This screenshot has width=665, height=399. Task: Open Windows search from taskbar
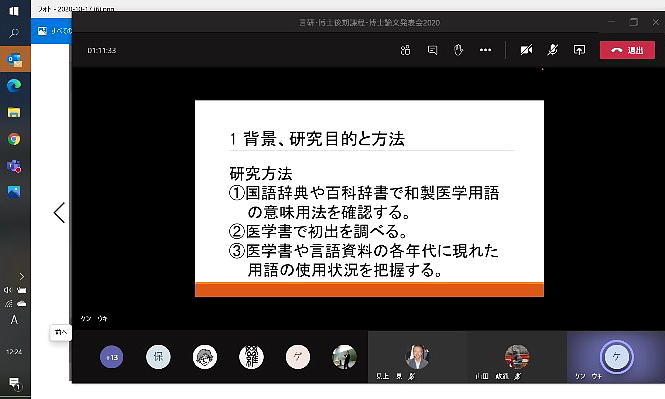point(14,33)
